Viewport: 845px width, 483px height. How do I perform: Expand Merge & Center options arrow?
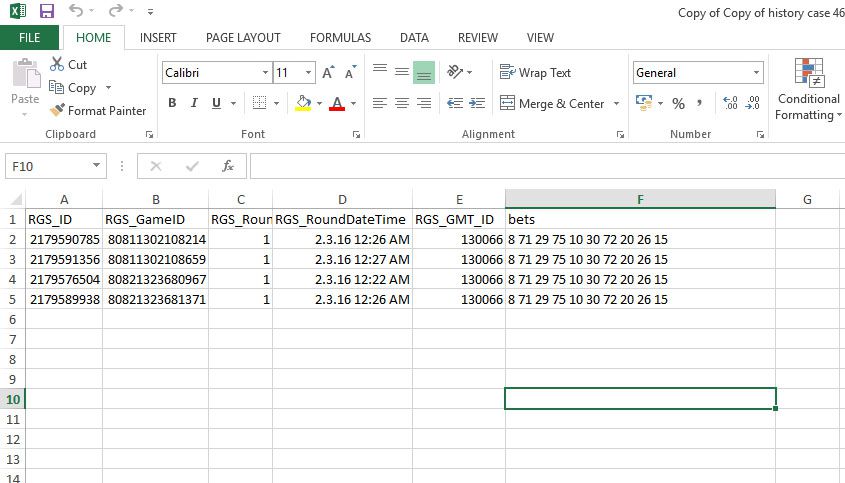click(x=617, y=104)
